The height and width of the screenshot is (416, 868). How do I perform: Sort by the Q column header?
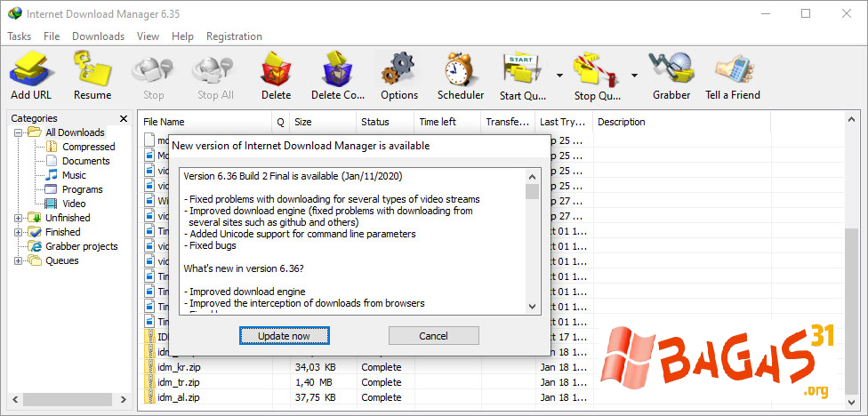tap(281, 123)
